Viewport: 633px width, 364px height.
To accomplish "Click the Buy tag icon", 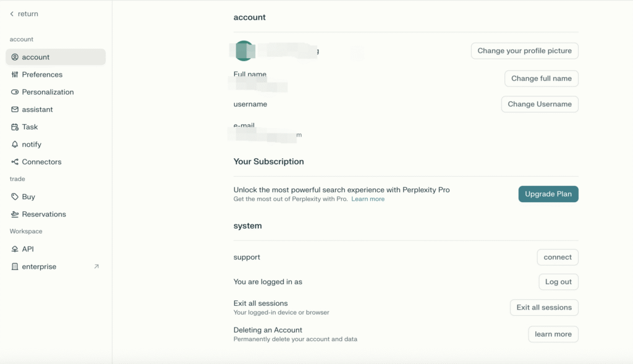I will coord(15,197).
